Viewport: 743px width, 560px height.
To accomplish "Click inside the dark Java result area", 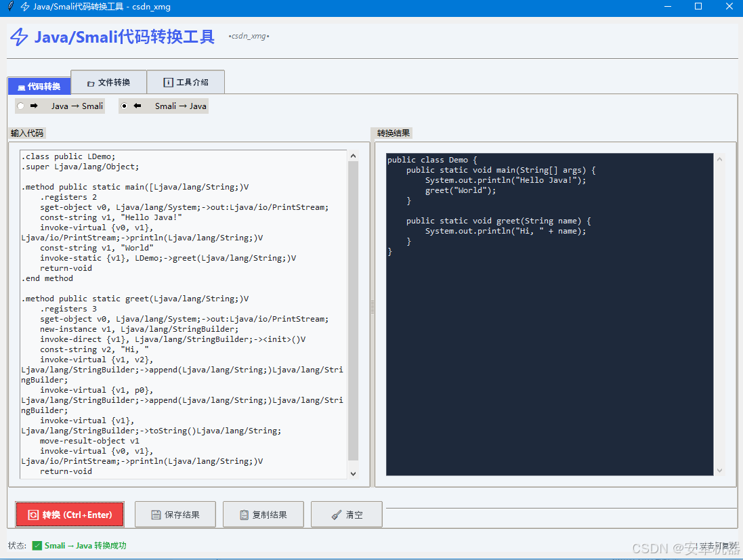I will click(x=550, y=314).
